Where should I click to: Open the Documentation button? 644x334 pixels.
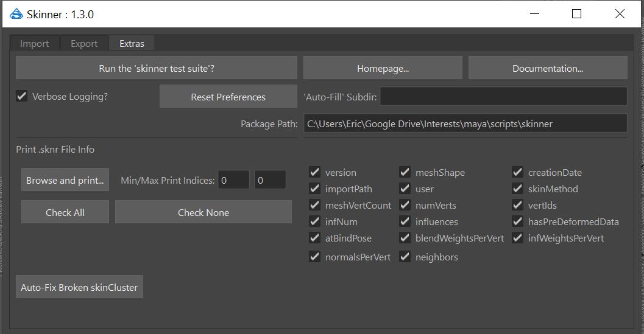548,68
